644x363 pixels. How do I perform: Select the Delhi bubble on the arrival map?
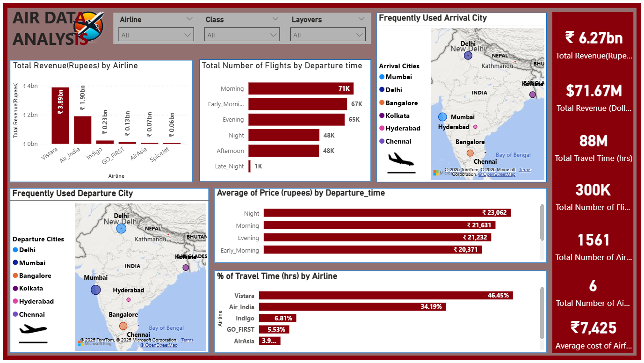(x=468, y=56)
